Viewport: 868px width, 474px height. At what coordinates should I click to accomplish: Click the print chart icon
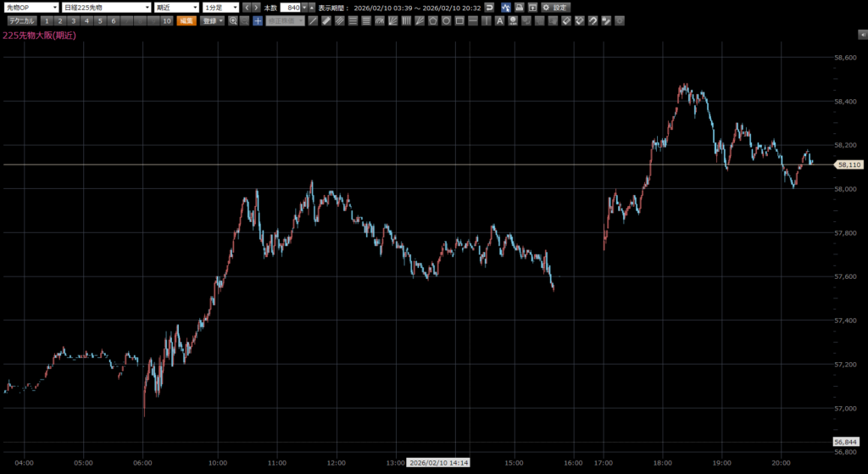(x=519, y=7)
